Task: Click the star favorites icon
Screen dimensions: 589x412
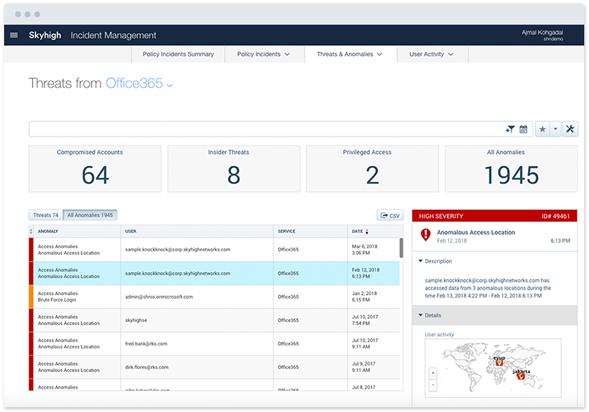Action: pos(542,129)
